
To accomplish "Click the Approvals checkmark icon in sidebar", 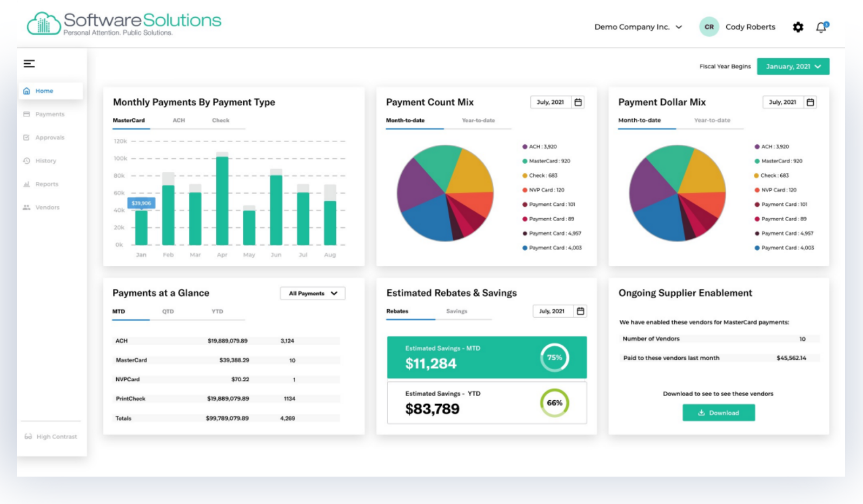I will pyautogui.click(x=26, y=137).
